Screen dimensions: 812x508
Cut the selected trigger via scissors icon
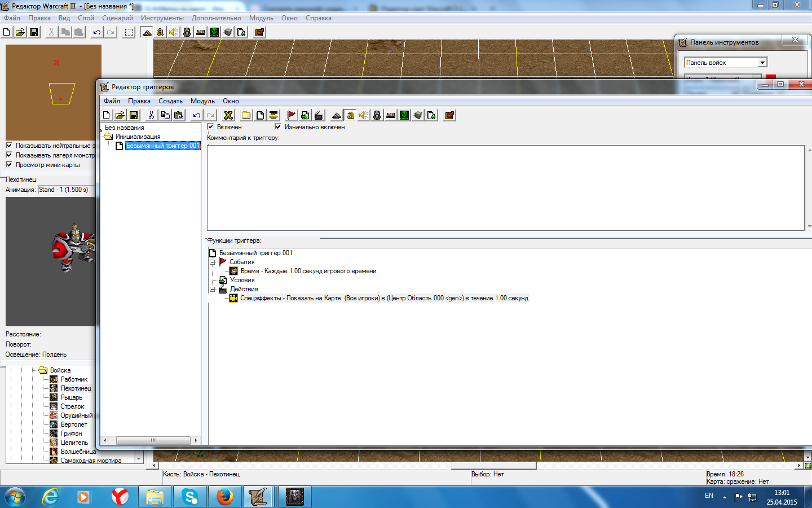pyautogui.click(x=152, y=115)
